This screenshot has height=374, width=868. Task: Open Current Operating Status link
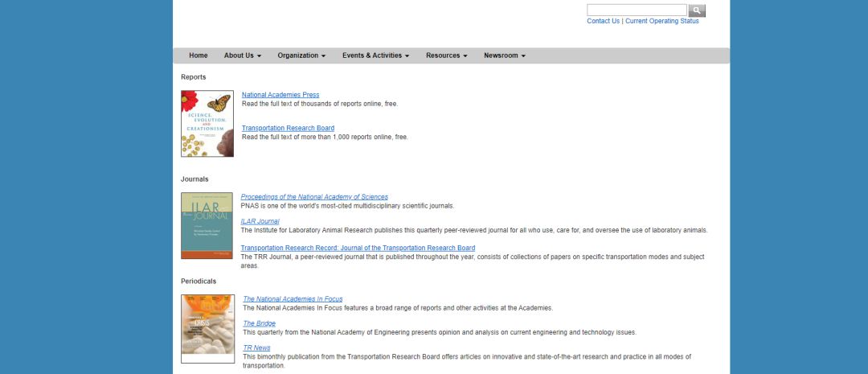coord(662,21)
